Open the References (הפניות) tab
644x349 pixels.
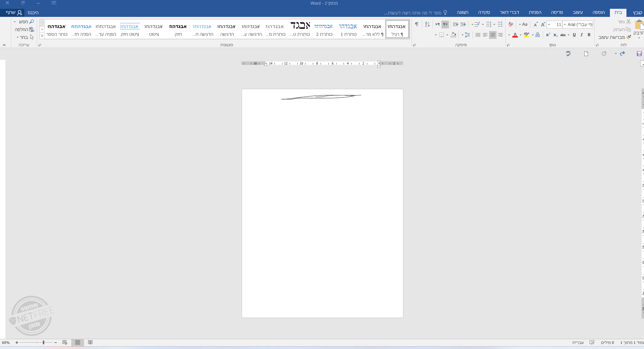pyautogui.click(x=535, y=13)
